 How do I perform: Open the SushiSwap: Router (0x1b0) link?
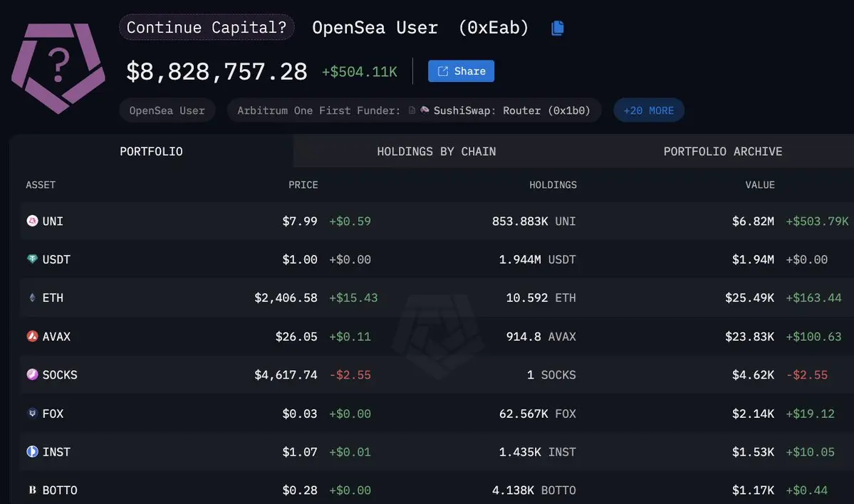click(511, 110)
